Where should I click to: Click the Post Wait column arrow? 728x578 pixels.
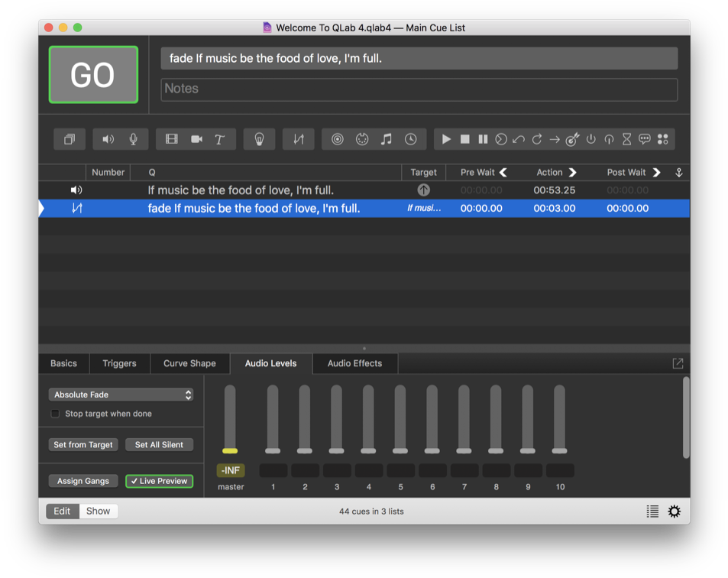point(656,172)
